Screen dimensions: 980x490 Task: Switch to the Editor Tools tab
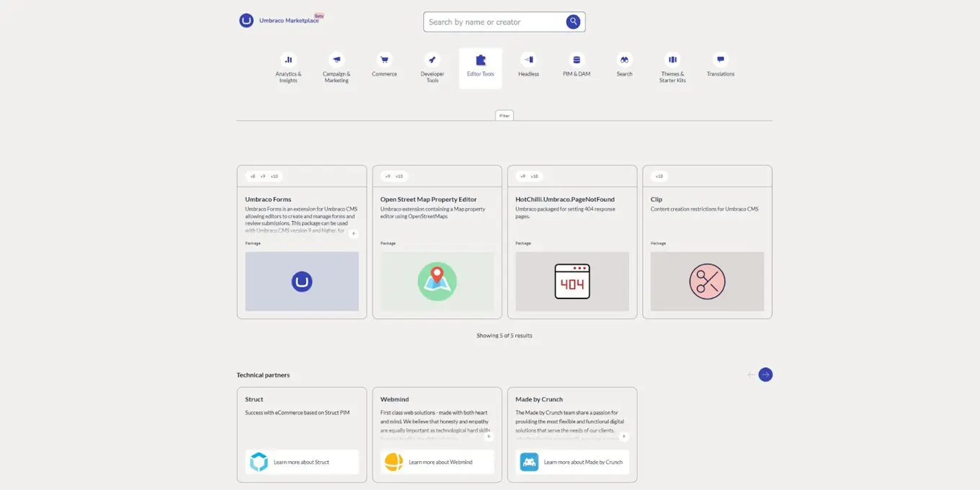[x=481, y=68]
